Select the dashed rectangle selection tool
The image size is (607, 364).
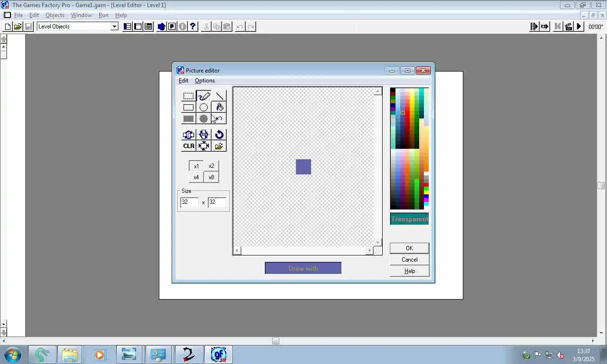point(188,96)
